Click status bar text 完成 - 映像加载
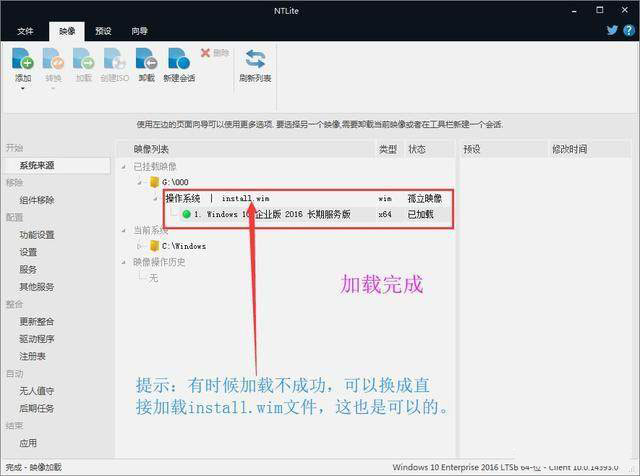 (33, 467)
